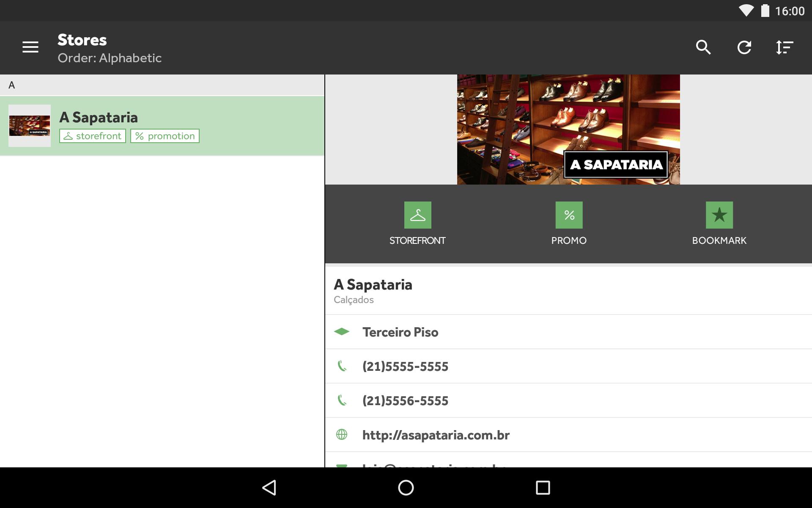Tap the promotion tag in list row

coord(165,136)
